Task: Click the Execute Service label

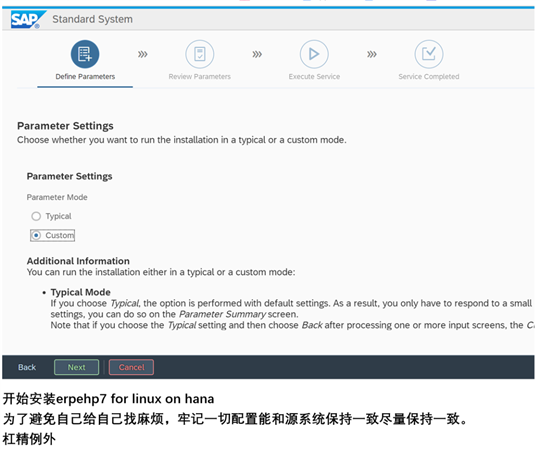Action: coord(314,76)
